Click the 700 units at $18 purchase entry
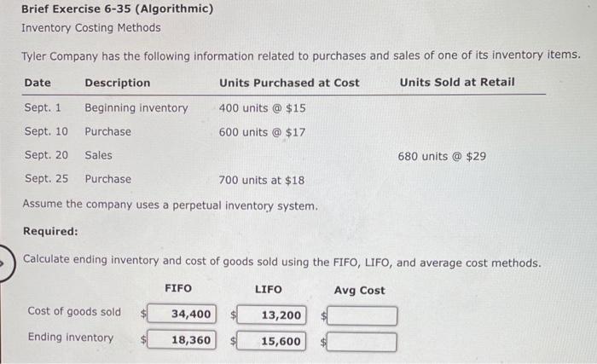 pos(261,180)
